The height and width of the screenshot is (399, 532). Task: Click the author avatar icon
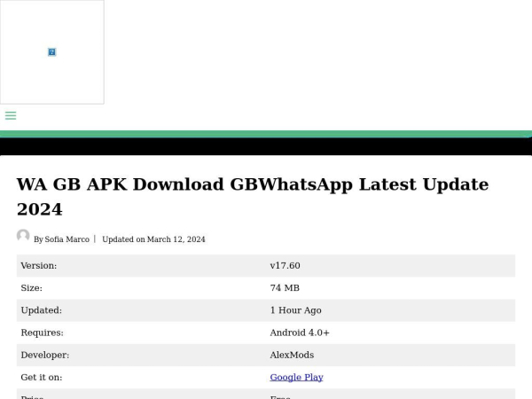[23, 236]
